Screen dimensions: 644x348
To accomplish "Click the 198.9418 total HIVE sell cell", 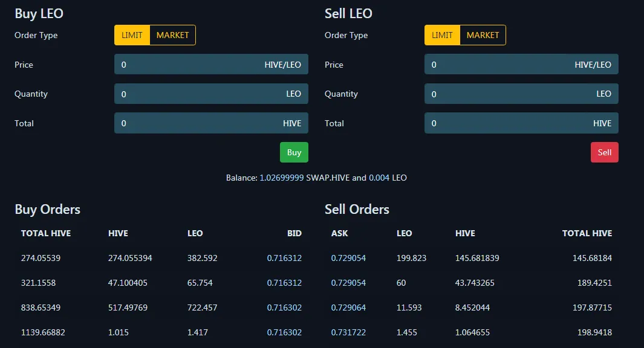I will 594,332.
